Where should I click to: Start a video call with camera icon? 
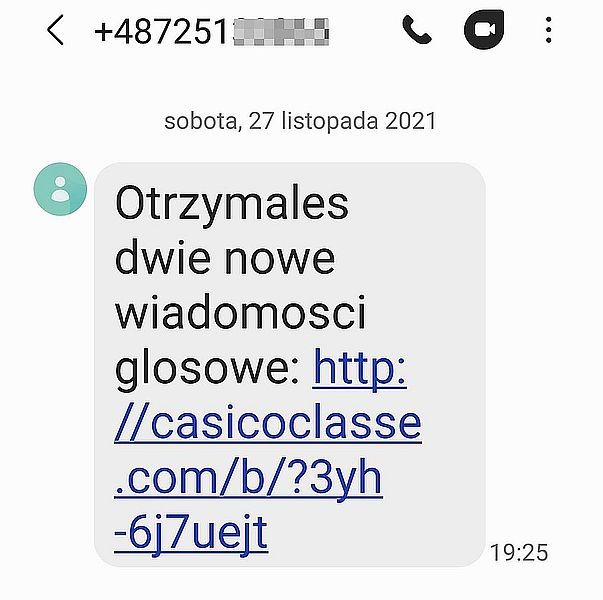pos(484,30)
